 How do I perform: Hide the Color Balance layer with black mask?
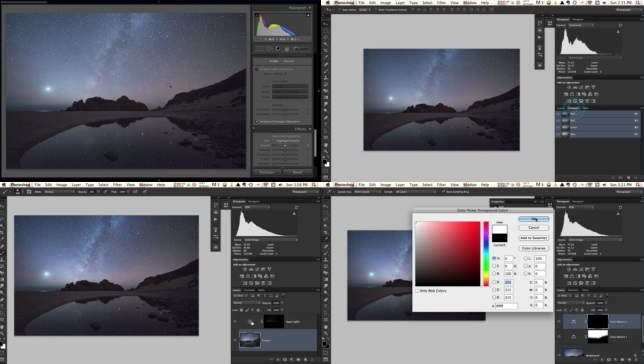coord(559,322)
